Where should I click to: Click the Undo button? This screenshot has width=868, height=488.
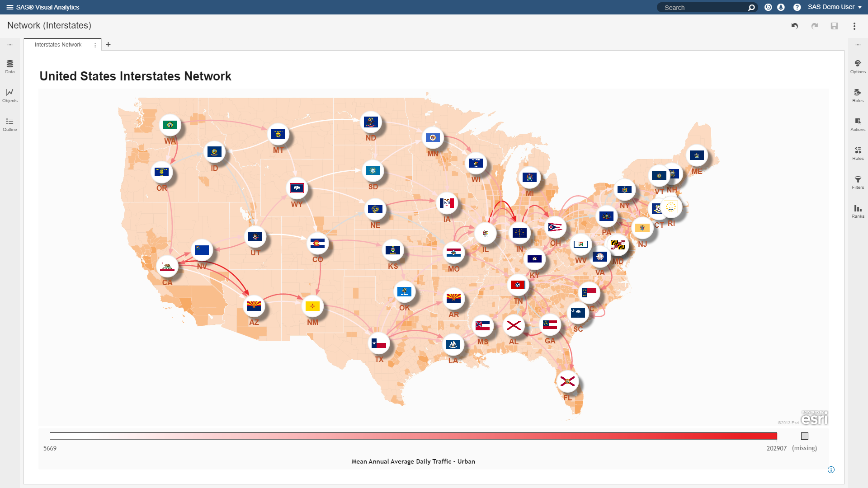[x=795, y=26]
